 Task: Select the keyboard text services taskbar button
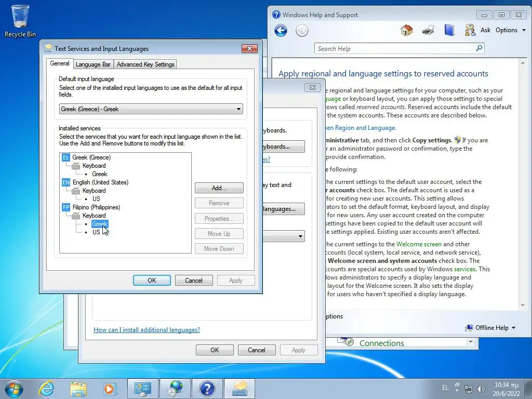click(x=240, y=389)
